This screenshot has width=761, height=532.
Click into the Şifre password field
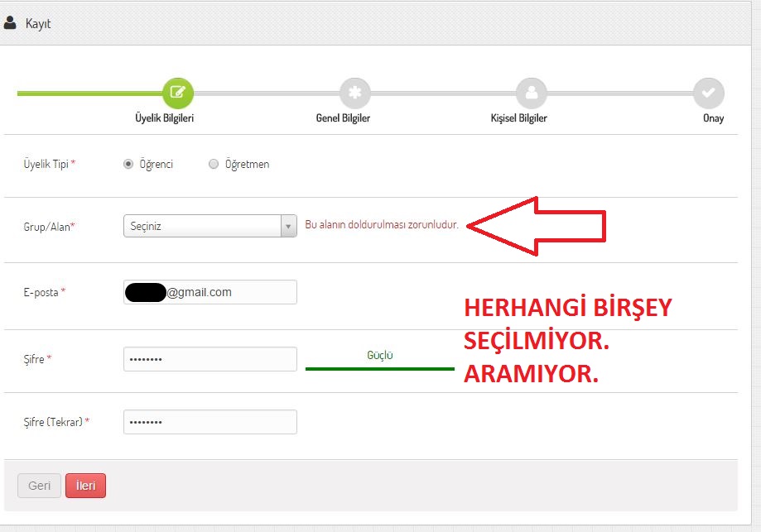pyautogui.click(x=210, y=359)
